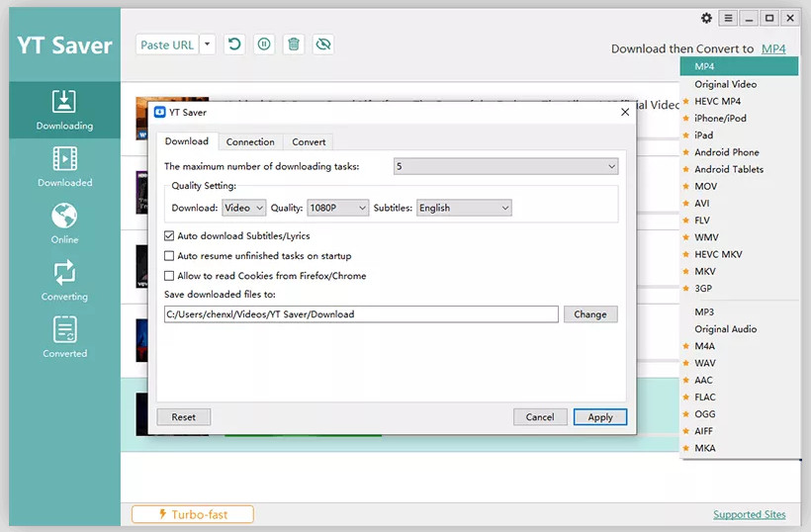Click the save path input field
Viewport: 811px width, 532px height.
361,314
